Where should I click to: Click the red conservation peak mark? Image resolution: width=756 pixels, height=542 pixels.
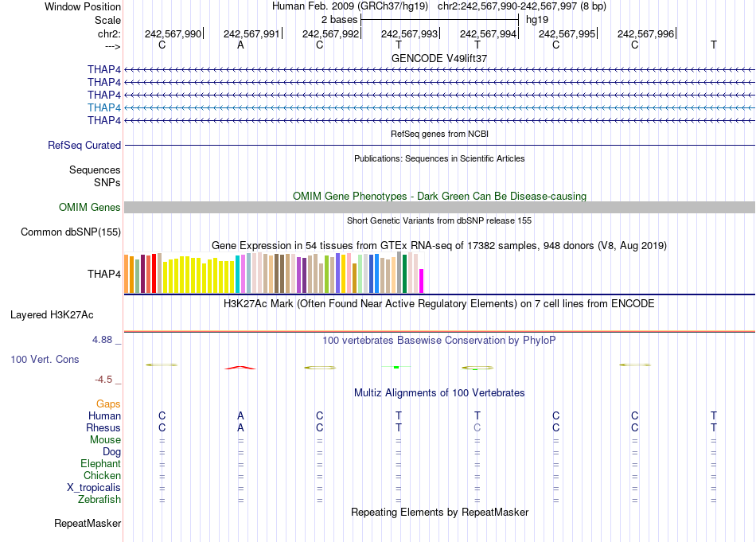[240, 368]
